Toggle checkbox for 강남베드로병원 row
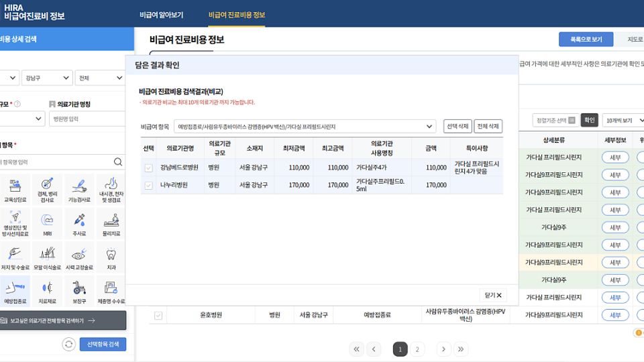This screenshot has width=644, height=362. pyautogui.click(x=148, y=168)
